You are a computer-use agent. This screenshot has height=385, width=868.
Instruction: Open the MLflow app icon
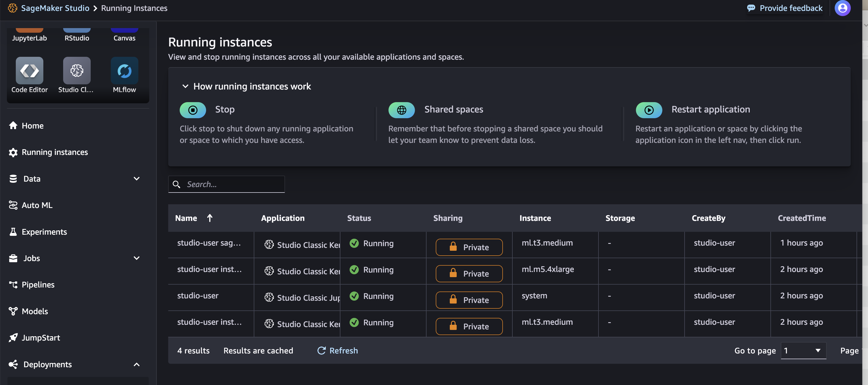tap(124, 70)
